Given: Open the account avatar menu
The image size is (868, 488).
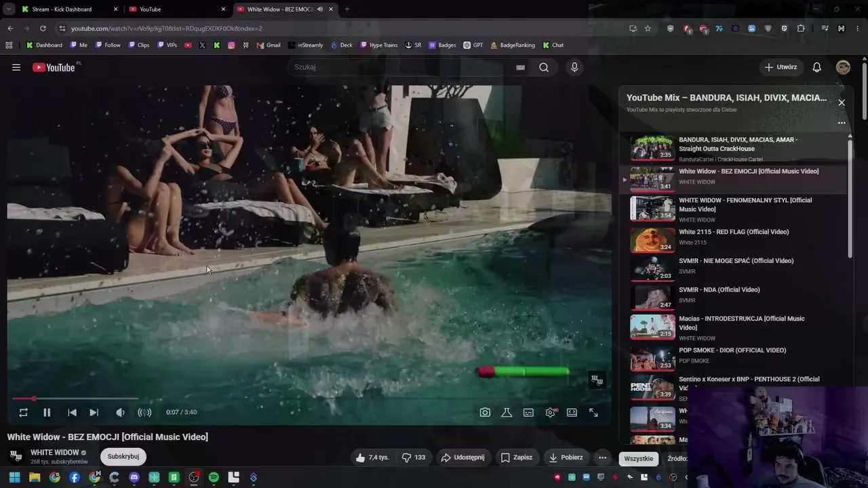Looking at the screenshot, I should pos(843,67).
